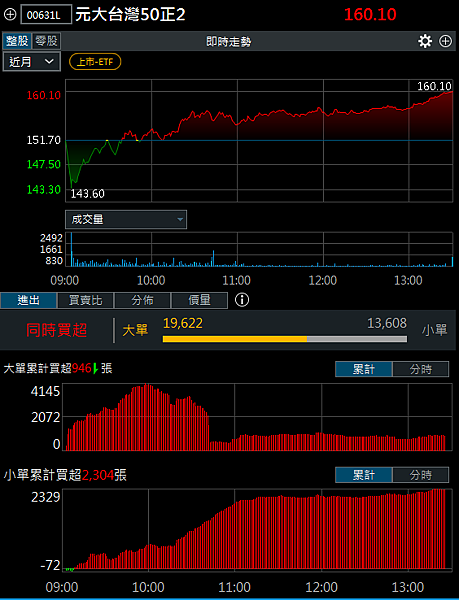Click the add icon beside stock code 00631L
Viewport: 459px width, 600px height.
[10, 15]
